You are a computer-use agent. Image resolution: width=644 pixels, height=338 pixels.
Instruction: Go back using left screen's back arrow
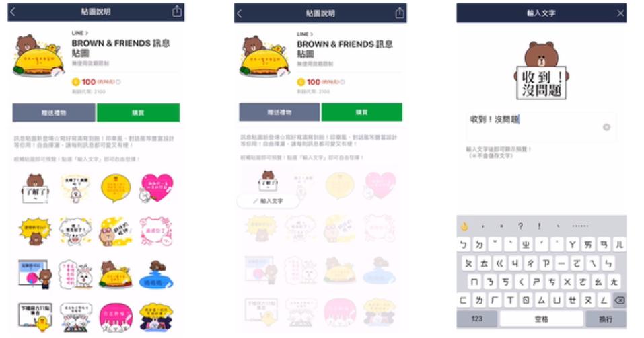(x=12, y=11)
